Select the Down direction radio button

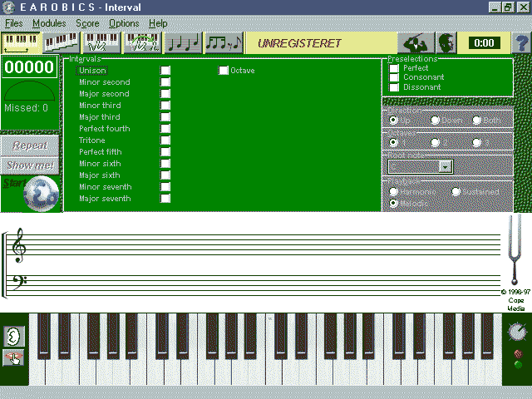click(x=435, y=121)
